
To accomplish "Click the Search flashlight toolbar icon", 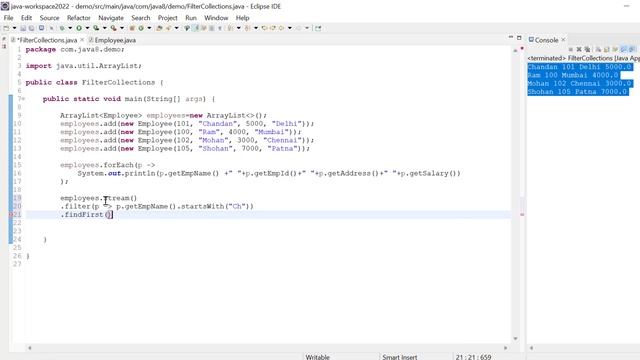I will (x=187, y=28).
